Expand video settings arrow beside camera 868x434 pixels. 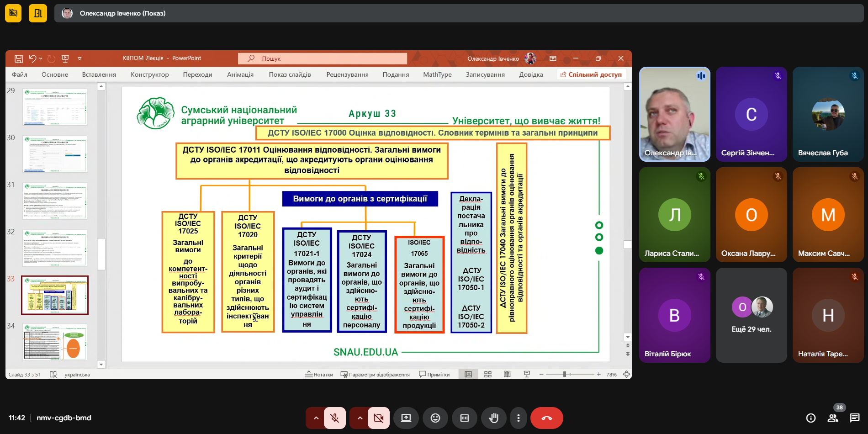coord(360,418)
